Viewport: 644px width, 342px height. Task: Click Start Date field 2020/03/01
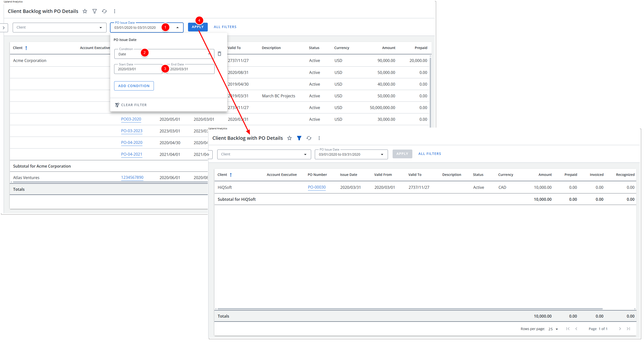coord(138,69)
